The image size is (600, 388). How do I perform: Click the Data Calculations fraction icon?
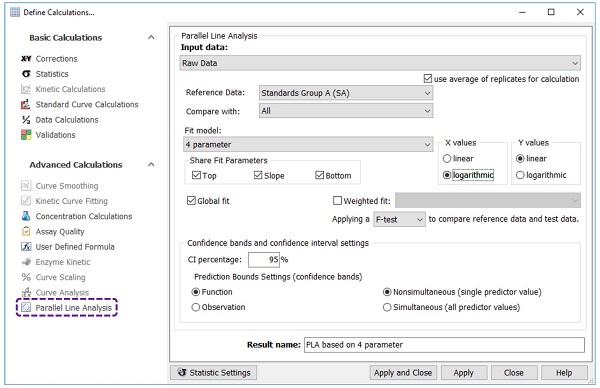click(x=26, y=120)
